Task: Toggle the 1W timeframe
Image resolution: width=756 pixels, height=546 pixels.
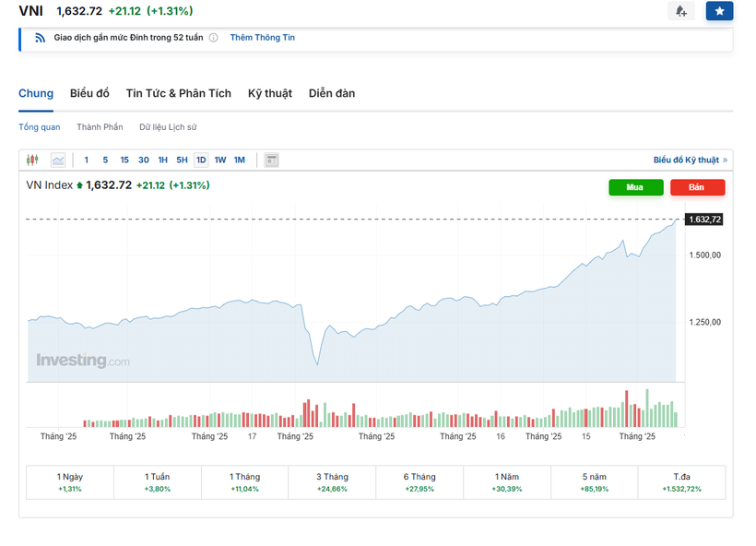Action: pos(220,160)
